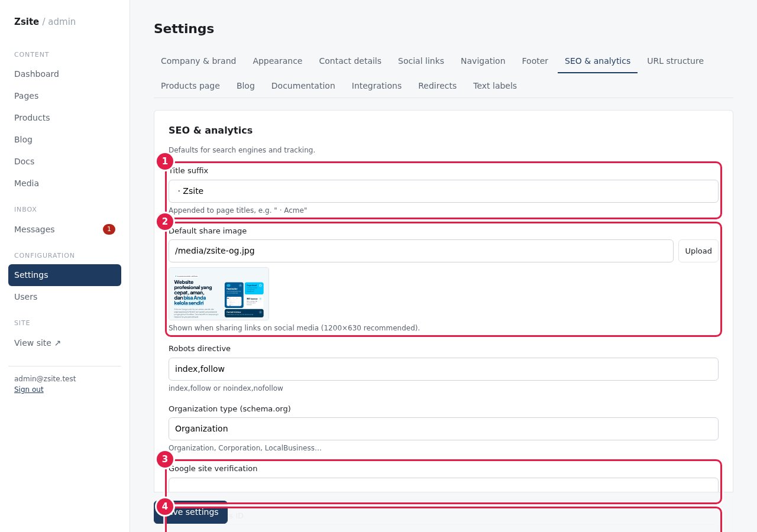Click the Title suffix input field
This screenshot has width=757, height=532.
coord(444,191)
